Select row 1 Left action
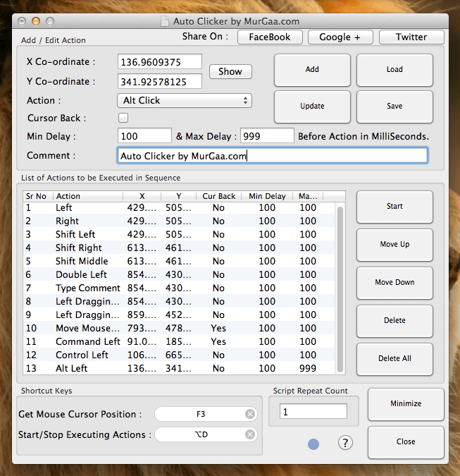 tap(179, 207)
